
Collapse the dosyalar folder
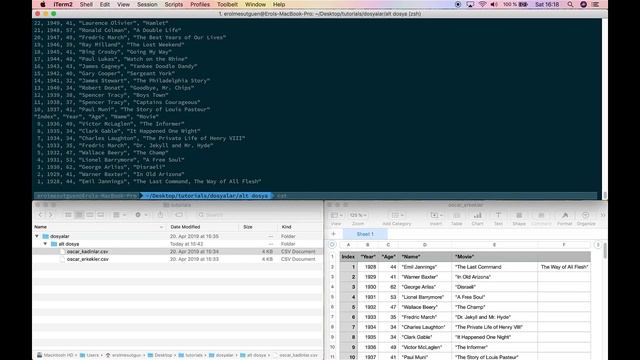pyautogui.click(x=37, y=236)
